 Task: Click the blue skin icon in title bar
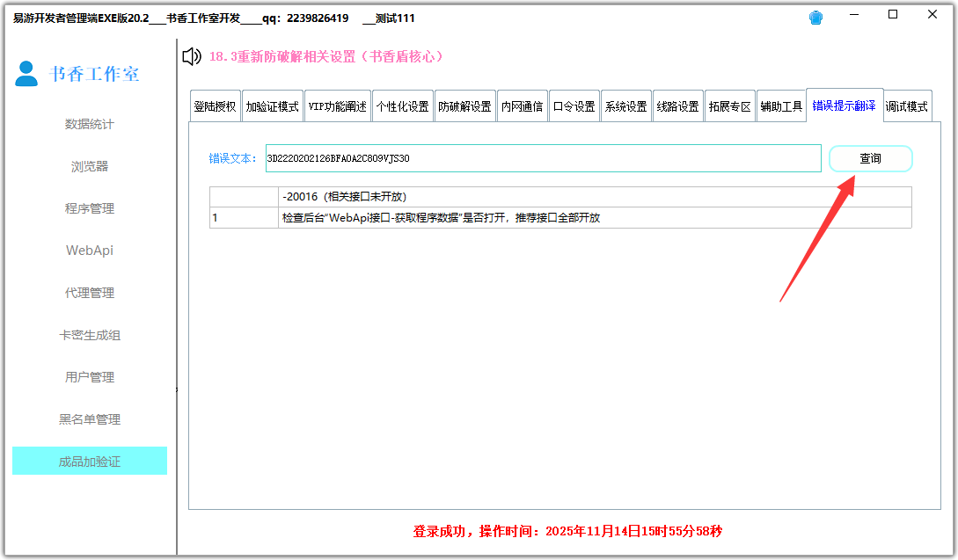(x=816, y=18)
